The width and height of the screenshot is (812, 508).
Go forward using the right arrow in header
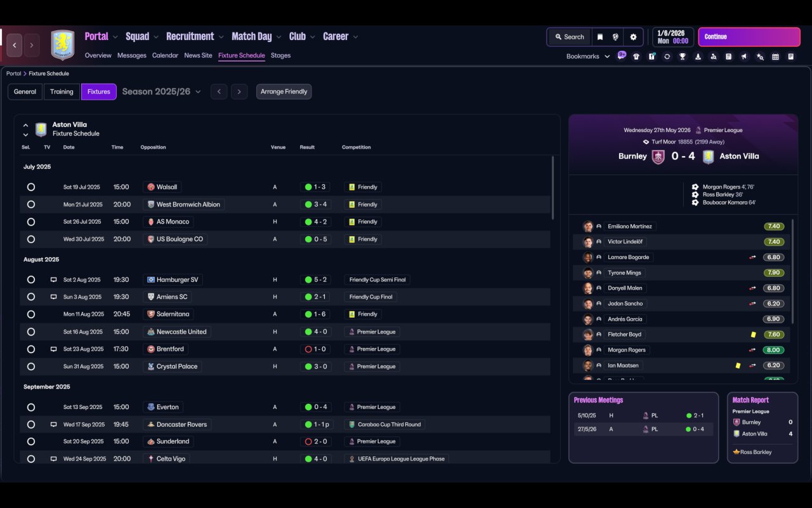click(31, 45)
